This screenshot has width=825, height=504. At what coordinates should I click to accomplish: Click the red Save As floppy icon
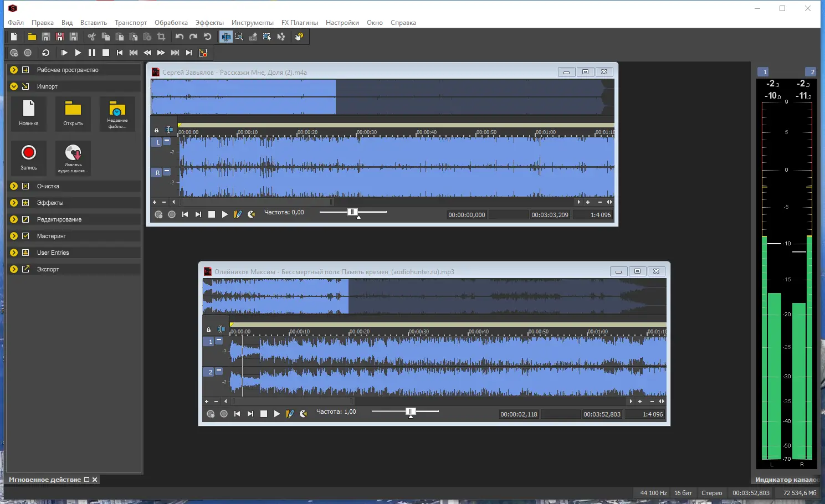click(x=60, y=37)
